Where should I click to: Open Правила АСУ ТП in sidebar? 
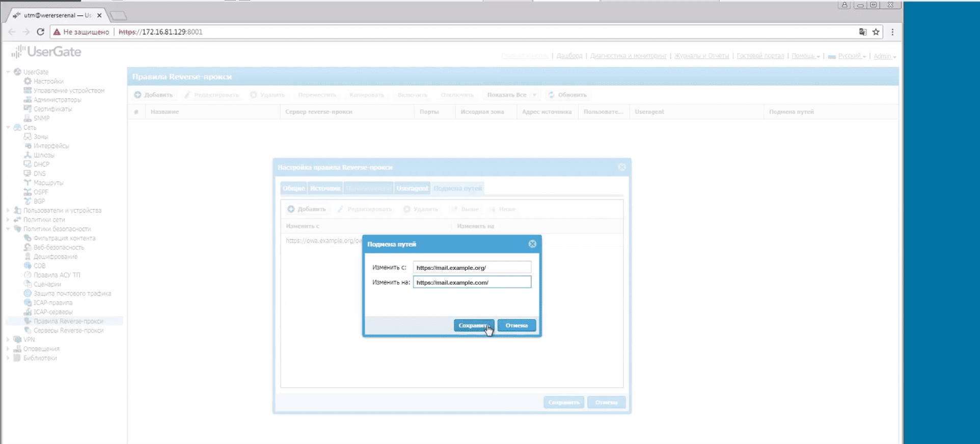coord(57,275)
